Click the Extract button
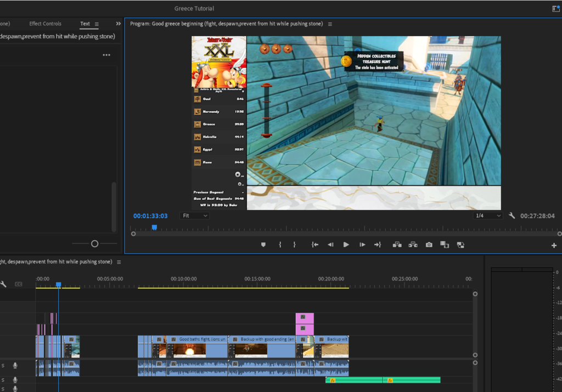The height and width of the screenshot is (392, 562). click(413, 245)
